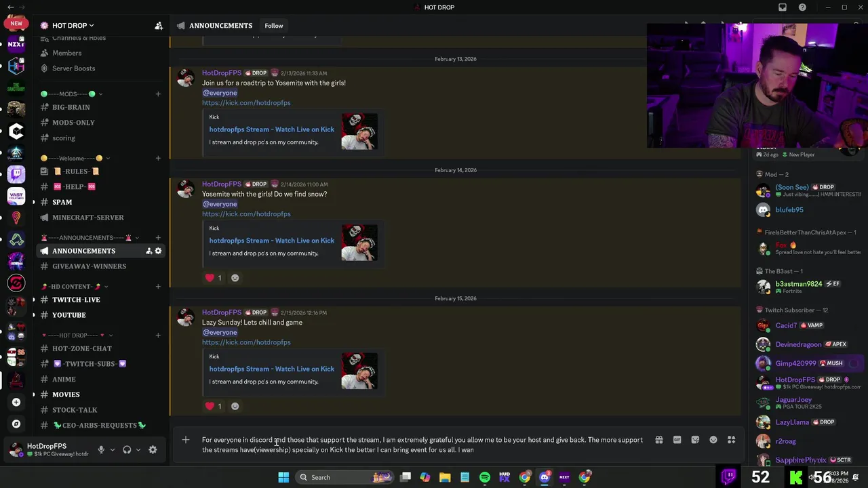The height and width of the screenshot is (488, 868).
Task: Open The Sanctuary server icon
Action: (x=16, y=87)
